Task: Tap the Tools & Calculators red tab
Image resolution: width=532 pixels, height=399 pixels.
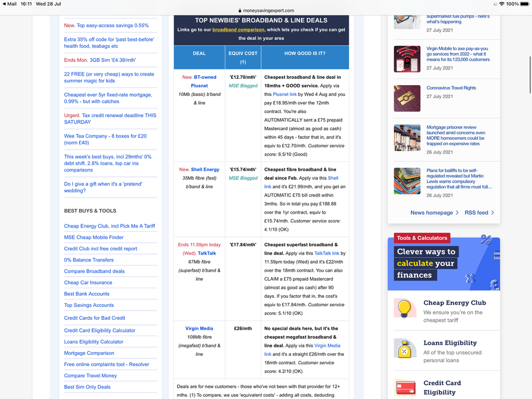Action: click(x=422, y=238)
